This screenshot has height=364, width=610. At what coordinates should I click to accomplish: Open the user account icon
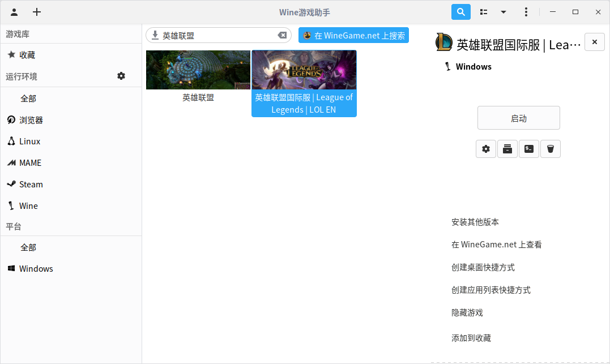14,12
